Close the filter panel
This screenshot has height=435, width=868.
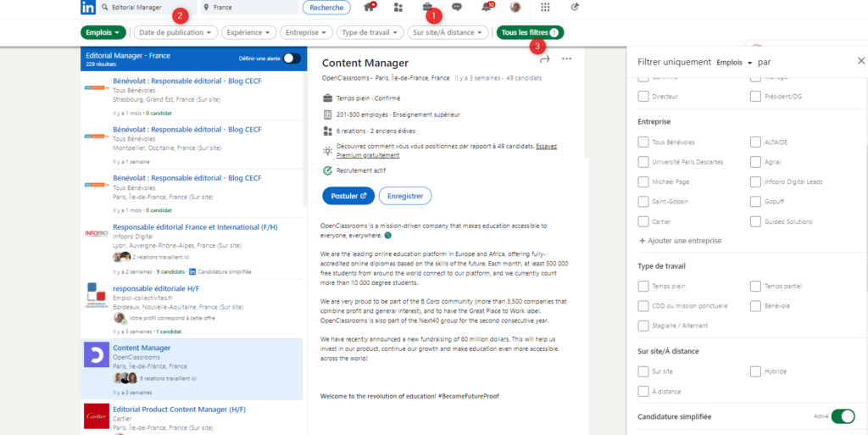click(x=861, y=61)
